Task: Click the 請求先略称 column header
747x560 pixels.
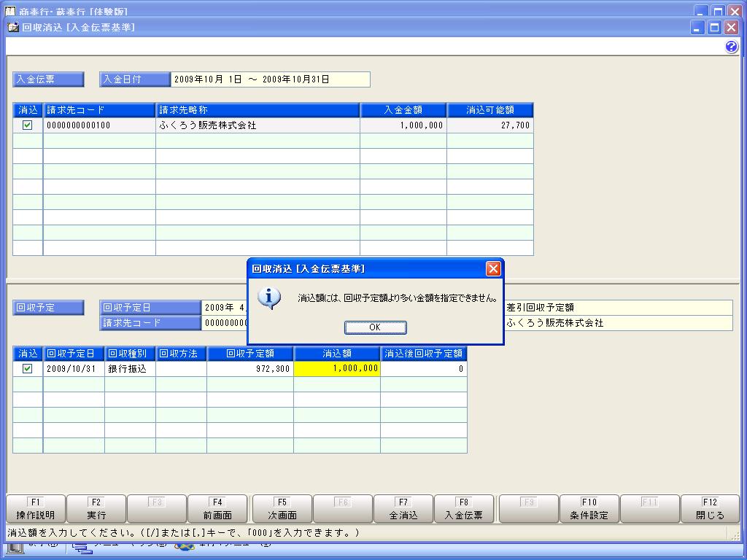Action: (x=258, y=110)
